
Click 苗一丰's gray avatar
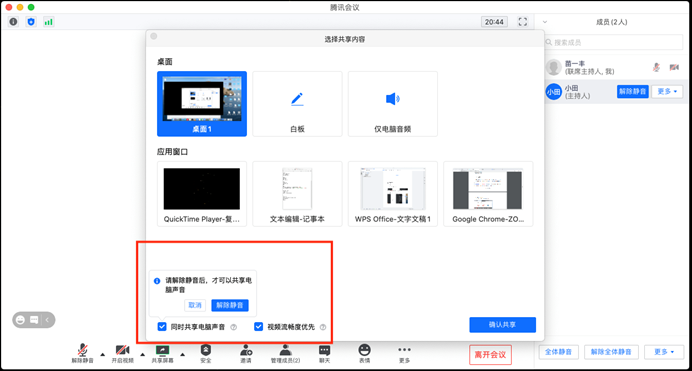553,67
